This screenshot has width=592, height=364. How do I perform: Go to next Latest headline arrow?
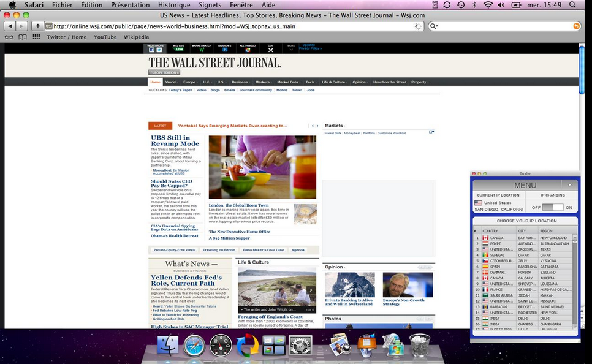317,126
